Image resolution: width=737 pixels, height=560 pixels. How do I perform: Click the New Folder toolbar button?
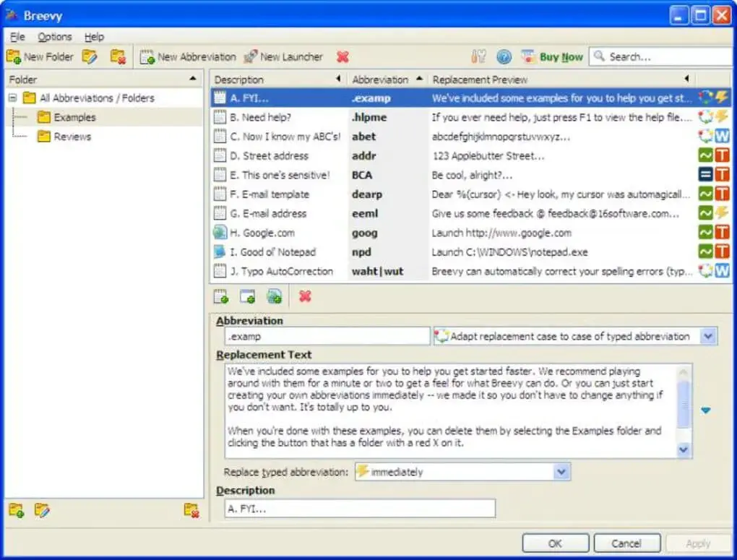[40, 57]
